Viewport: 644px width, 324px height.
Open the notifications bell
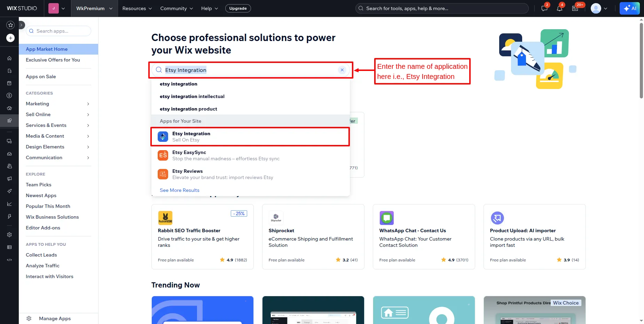[x=559, y=8]
